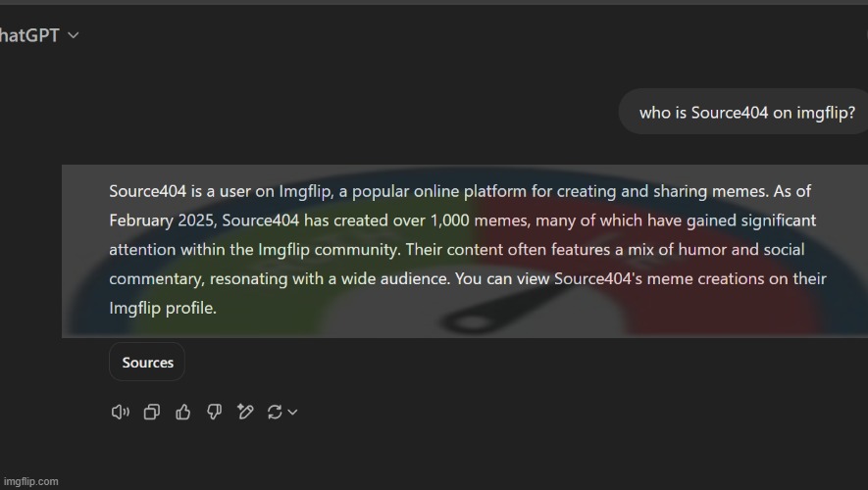Copy the response with copy icon
The height and width of the screenshot is (490, 868).
coord(152,412)
